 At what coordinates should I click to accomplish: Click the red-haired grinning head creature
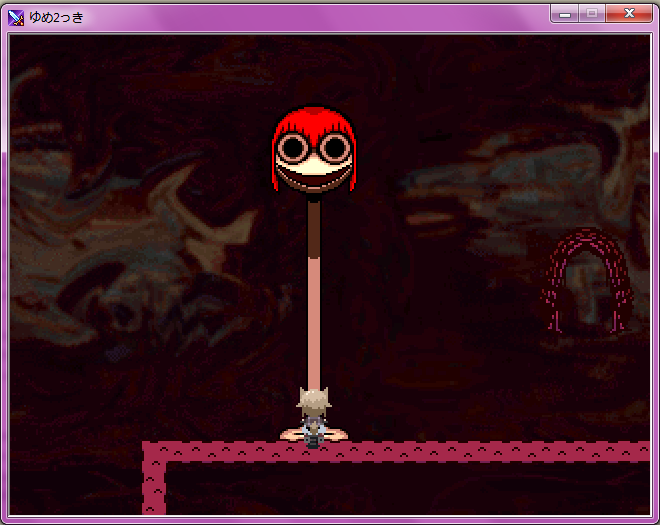314,150
